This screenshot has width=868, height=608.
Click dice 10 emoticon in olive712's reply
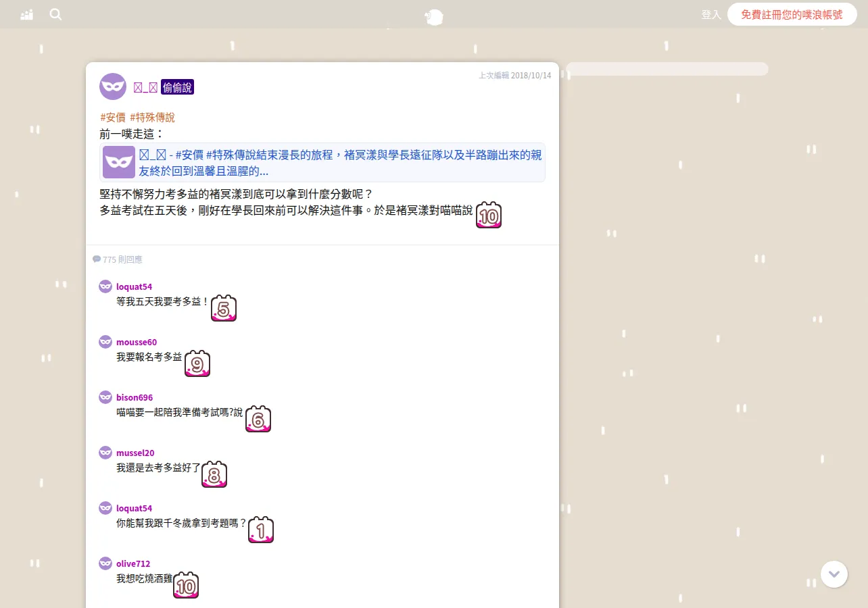186,585
